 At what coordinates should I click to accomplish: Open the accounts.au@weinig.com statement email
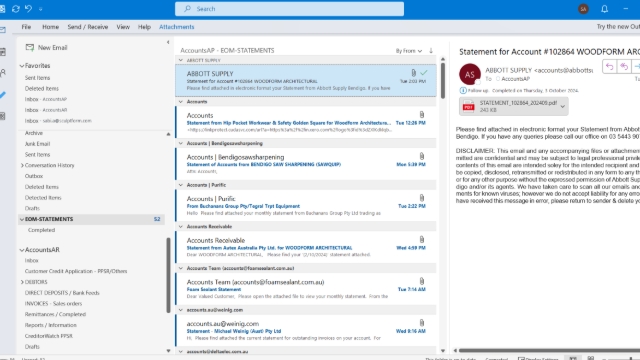[x=306, y=330]
